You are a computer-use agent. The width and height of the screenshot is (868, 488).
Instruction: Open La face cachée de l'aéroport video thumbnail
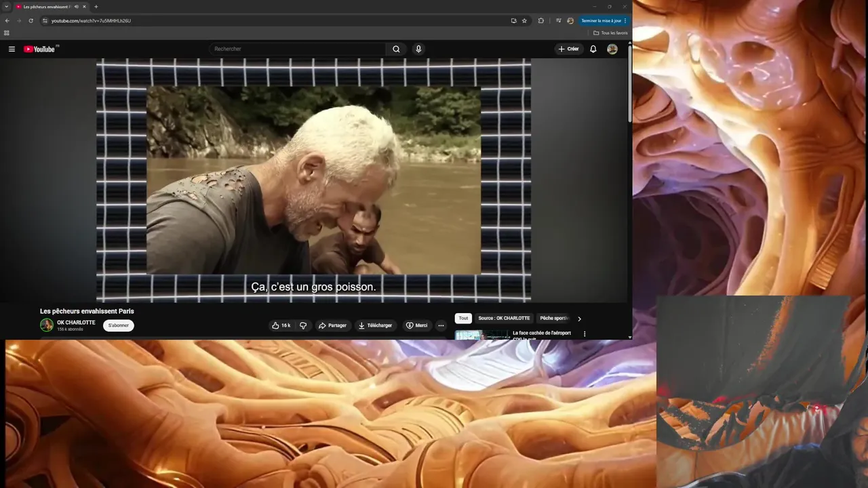[x=482, y=335]
